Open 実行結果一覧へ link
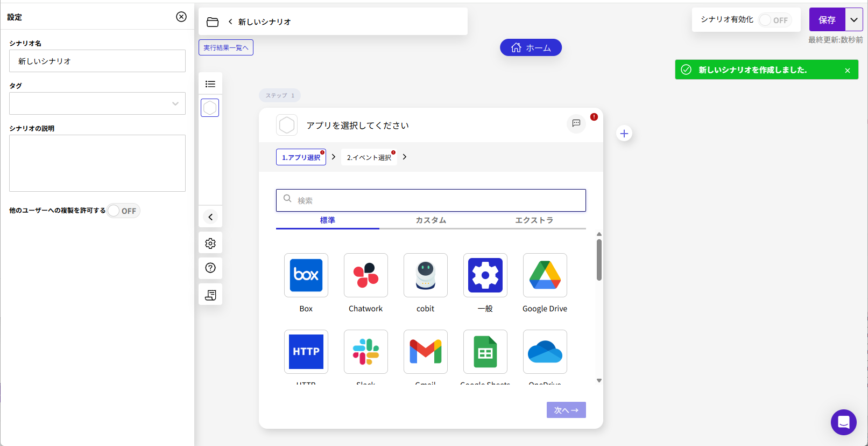The image size is (868, 446). [226, 47]
